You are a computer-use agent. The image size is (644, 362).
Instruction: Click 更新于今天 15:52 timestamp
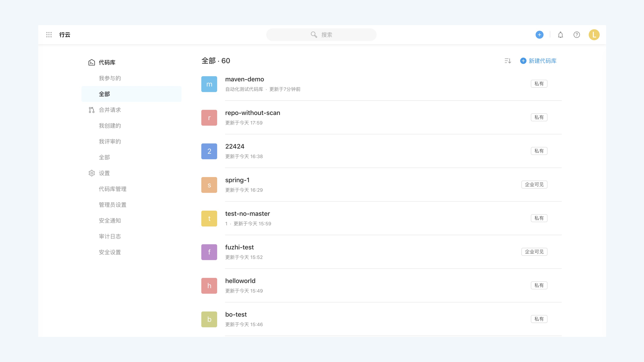coord(244,257)
